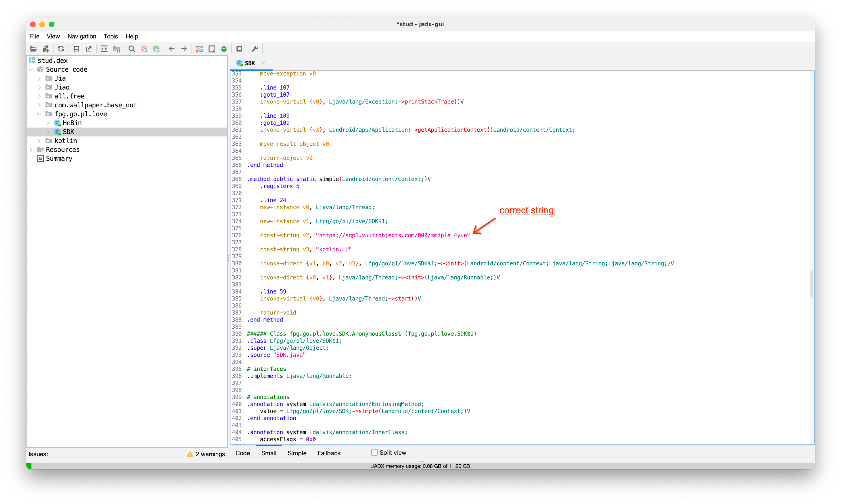Collapse the fpg.go.pl.love package
The width and height of the screenshot is (841, 504).
[x=39, y=114]
